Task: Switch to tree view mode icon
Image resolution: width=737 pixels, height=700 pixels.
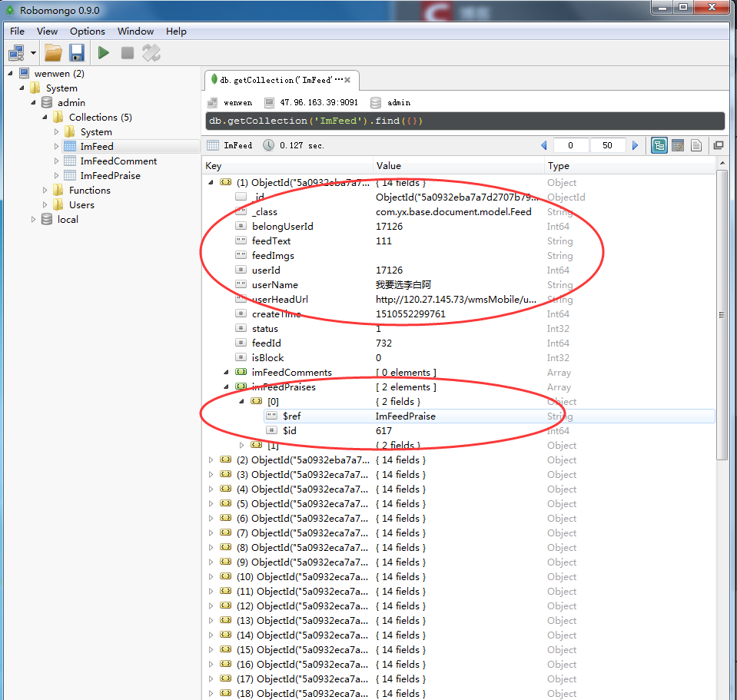Action: tap(659, 146)
